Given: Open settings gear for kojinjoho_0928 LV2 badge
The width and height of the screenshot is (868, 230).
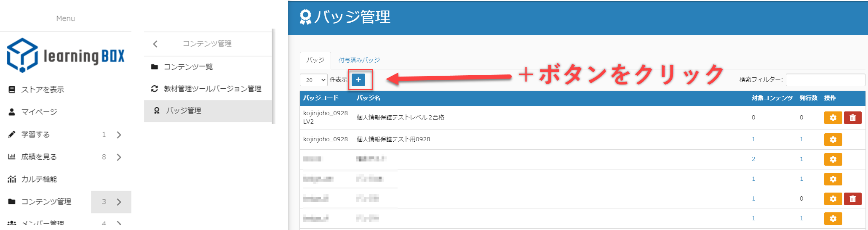Looking at the screenshot, I should 833,118.
